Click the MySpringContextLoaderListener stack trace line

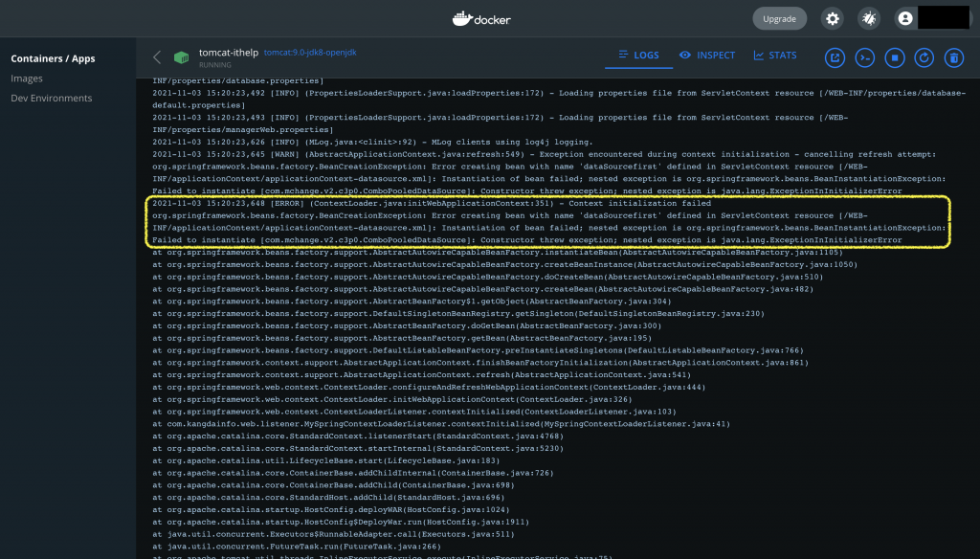point(441,424)
